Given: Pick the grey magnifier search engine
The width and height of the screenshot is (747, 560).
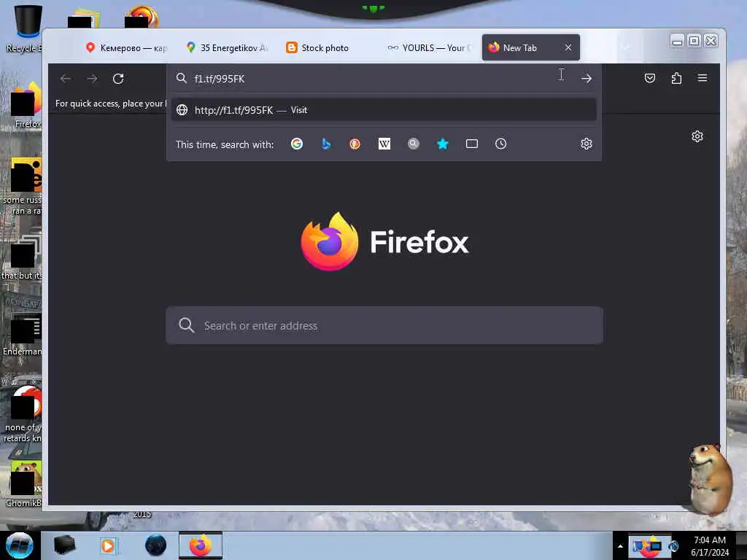Looking at the screenshot, I should pyautogui.click(x=414, y=144).
